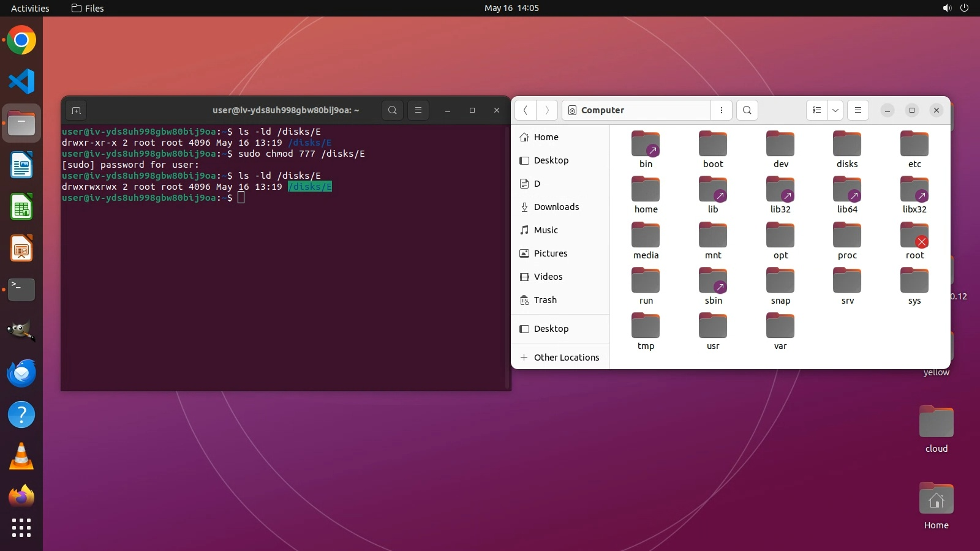Open the terminal hamburger menu
The image size is (980, 551).
coord(418,110)
